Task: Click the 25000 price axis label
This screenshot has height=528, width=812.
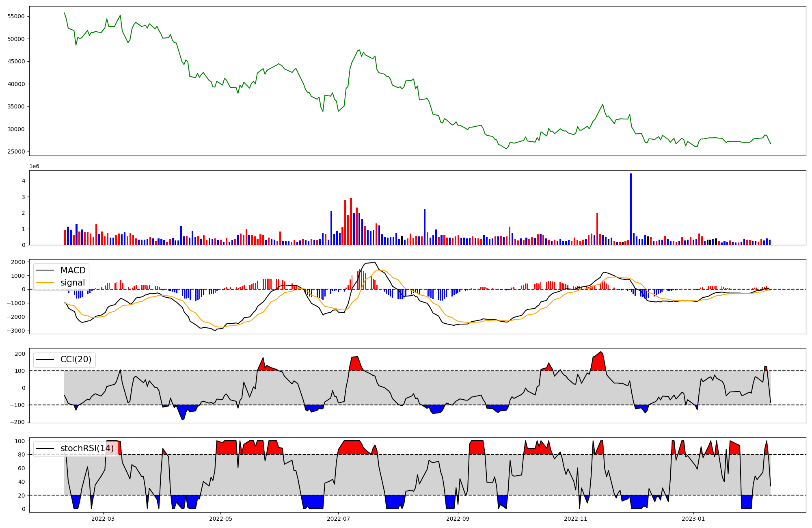Action: [16, 152]
